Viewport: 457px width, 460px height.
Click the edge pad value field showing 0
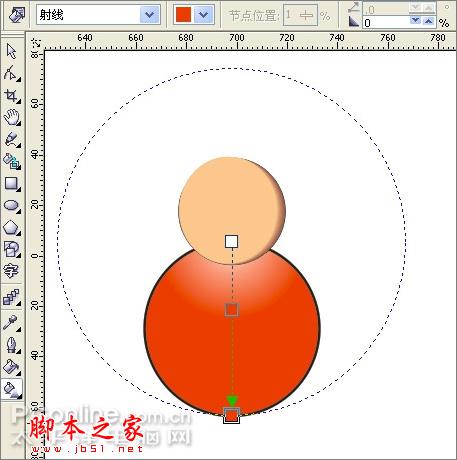386,23
